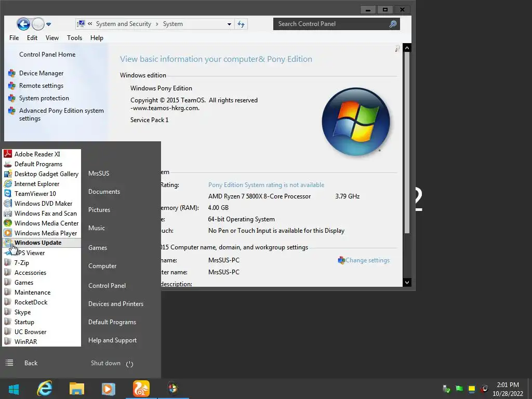Screen dimensions: 532x399
Task: Open the Tools menu
Action: point(75,38)
